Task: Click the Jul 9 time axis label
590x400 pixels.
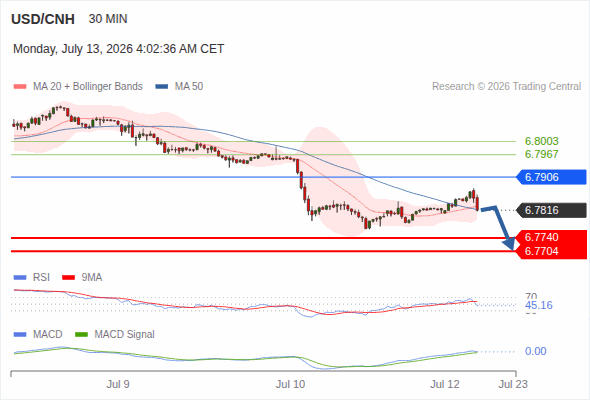Action: point(118,384)
